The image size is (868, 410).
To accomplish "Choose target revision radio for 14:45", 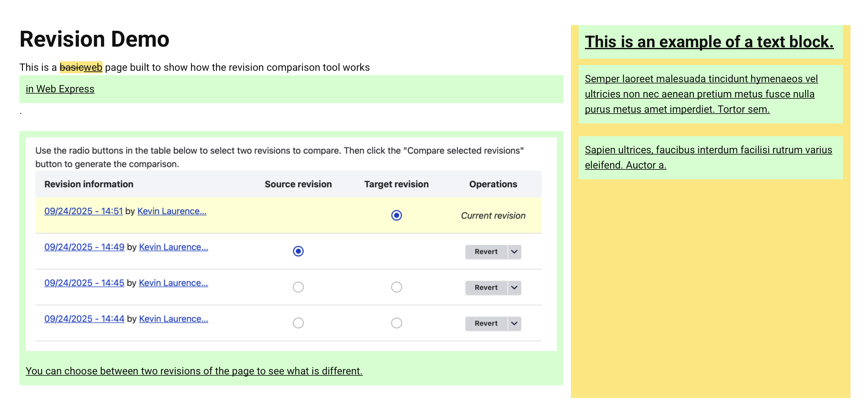I will pos(396,287).
